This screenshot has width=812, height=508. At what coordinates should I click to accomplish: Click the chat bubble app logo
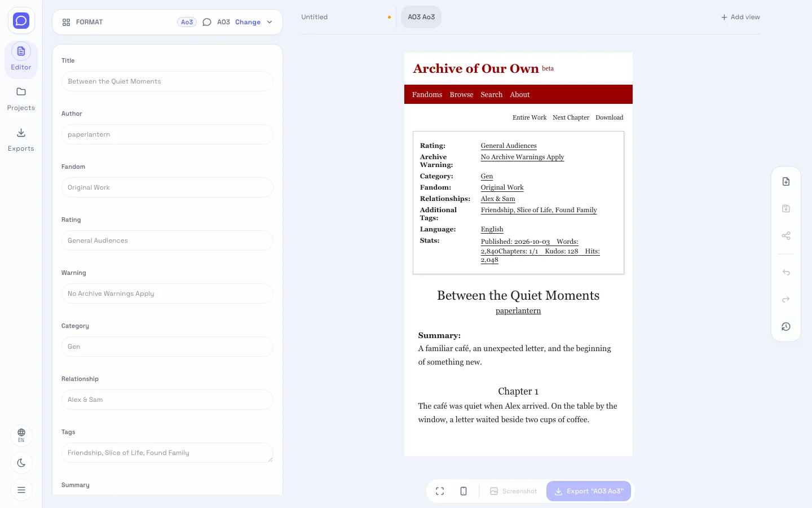[x=21, y=21]
